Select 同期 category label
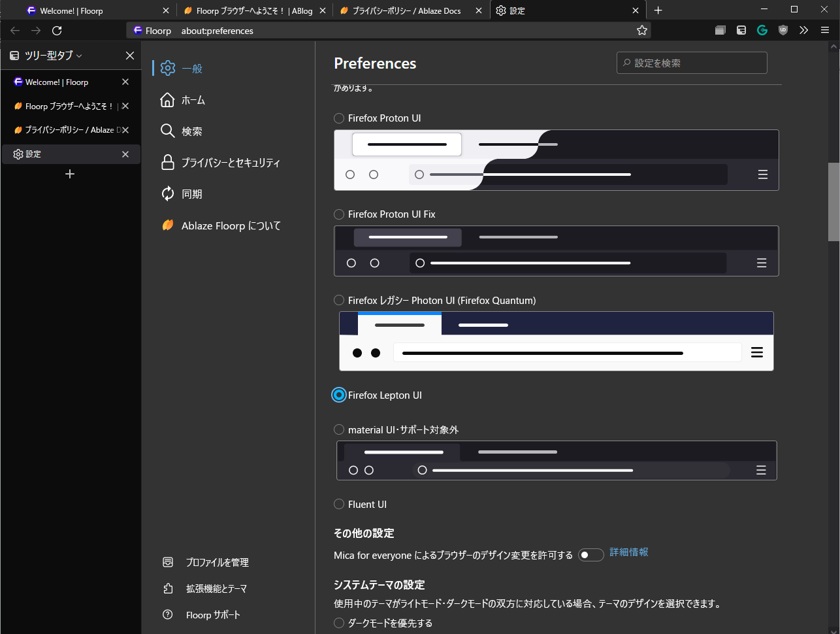The height and width of the screenshot is (634, 840). pyautogui.click(x=192, y=194)
